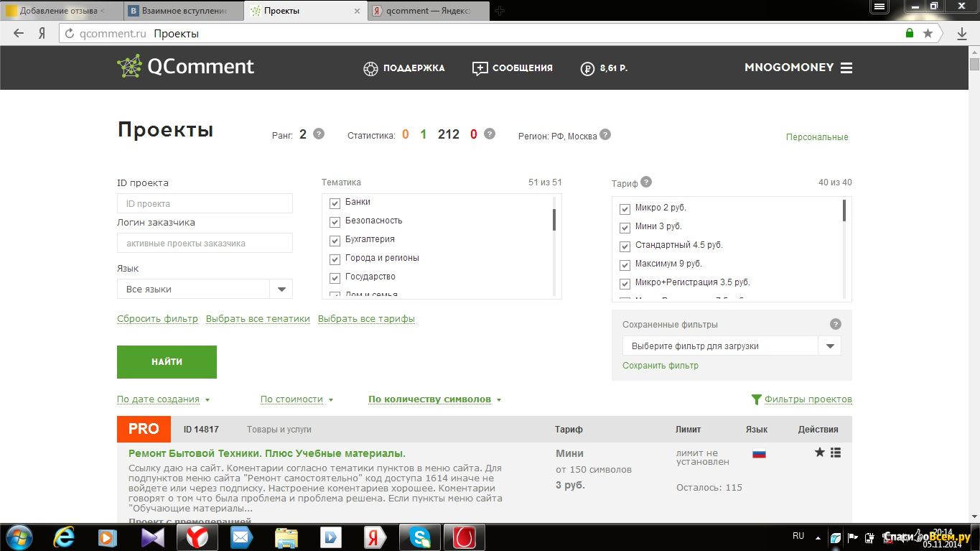
Task: Open the file explorer taskbar icon
Action: tap(286, 537)
